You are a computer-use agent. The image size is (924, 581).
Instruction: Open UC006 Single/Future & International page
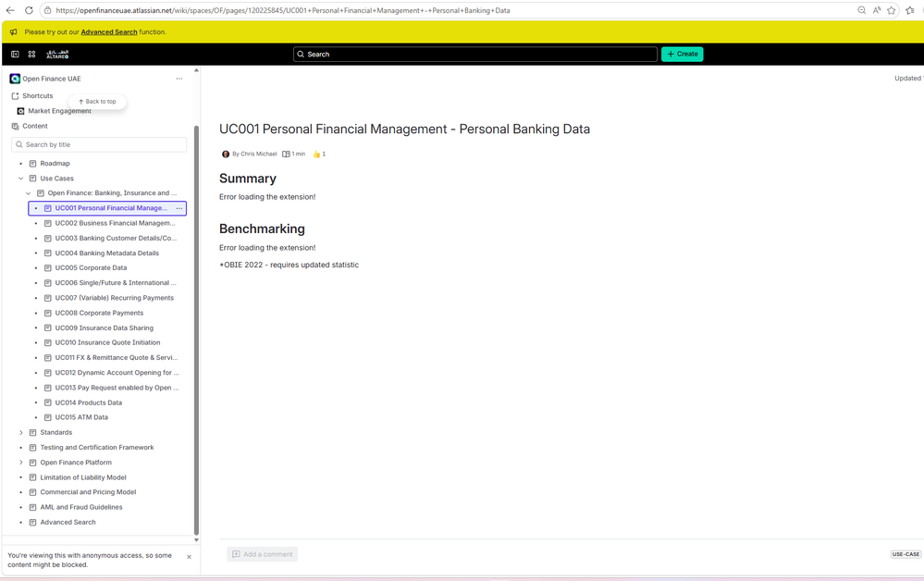[x=116, y=283]
